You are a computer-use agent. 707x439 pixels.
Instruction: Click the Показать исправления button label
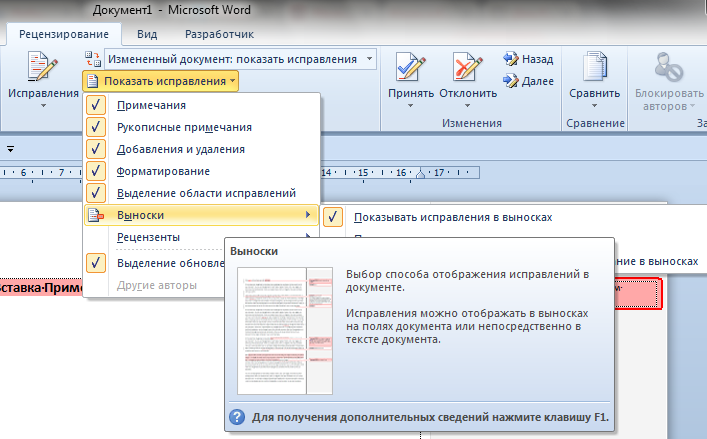(165, 82)
